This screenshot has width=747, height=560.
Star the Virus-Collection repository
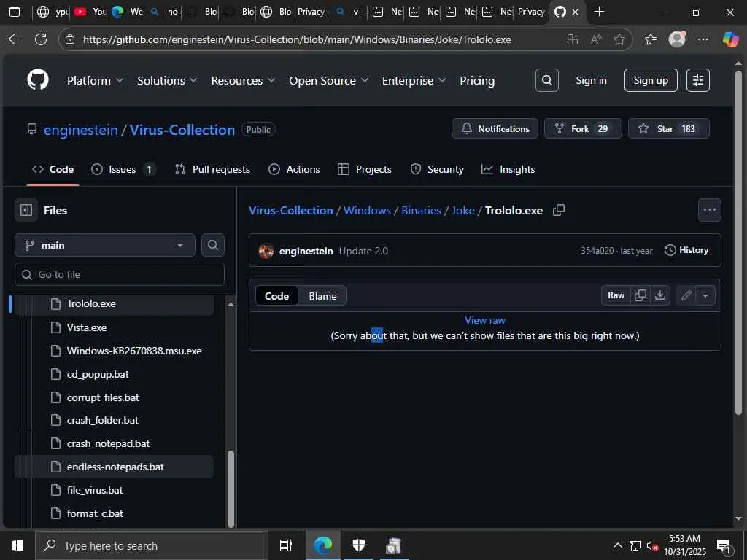[669, 128]
